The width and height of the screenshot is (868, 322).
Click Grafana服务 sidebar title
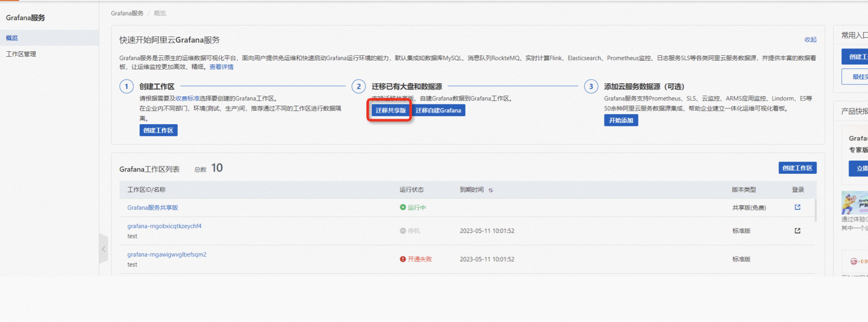point(25,18)
